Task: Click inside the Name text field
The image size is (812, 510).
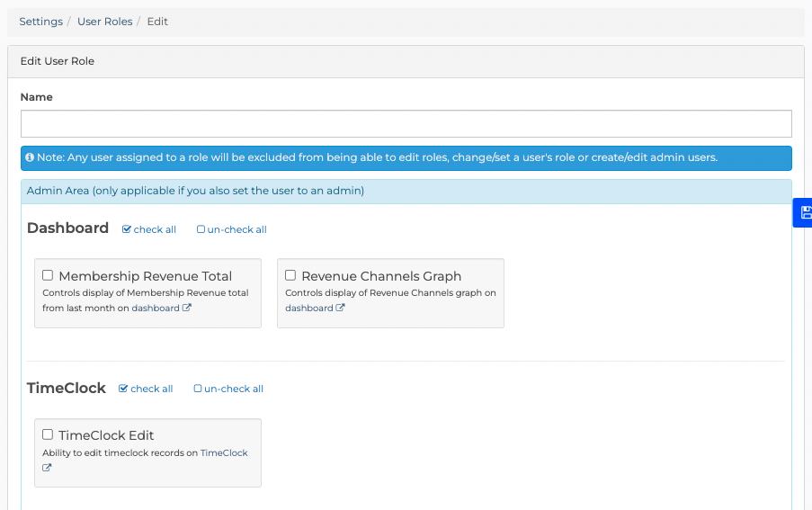Action: (x=406, y=124)
